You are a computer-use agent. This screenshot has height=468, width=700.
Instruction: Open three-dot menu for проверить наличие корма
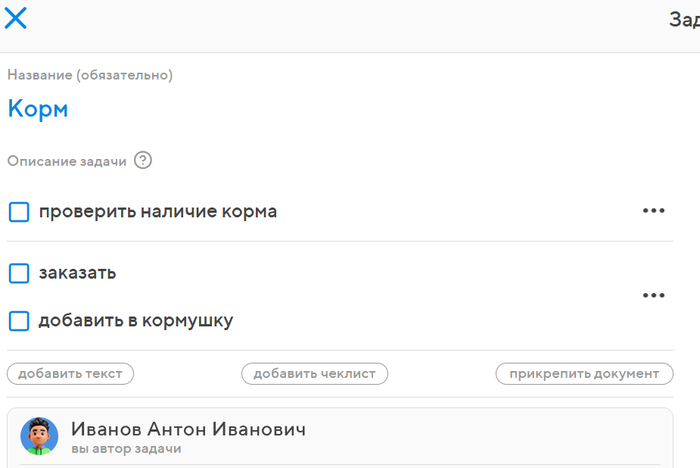(653, 211)
